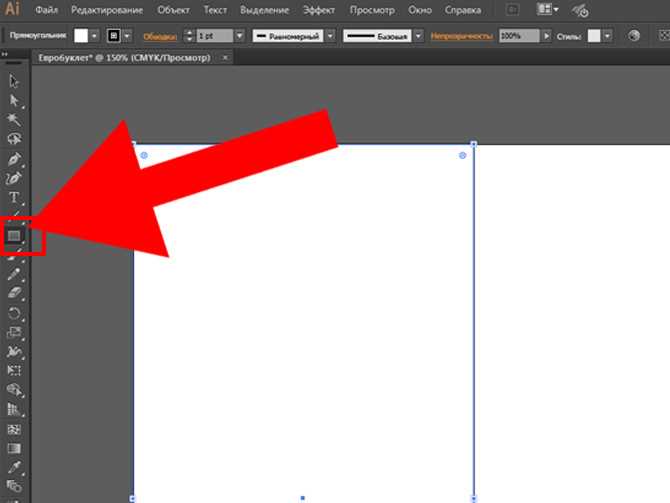Select the Width tool
The width and height of the screenshot is (670, 503).
pyautogui.click(x=14, y=352)
